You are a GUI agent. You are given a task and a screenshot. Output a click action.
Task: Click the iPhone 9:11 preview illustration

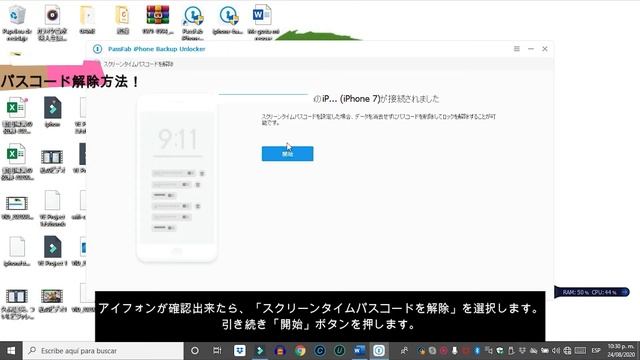pos(177,178)
